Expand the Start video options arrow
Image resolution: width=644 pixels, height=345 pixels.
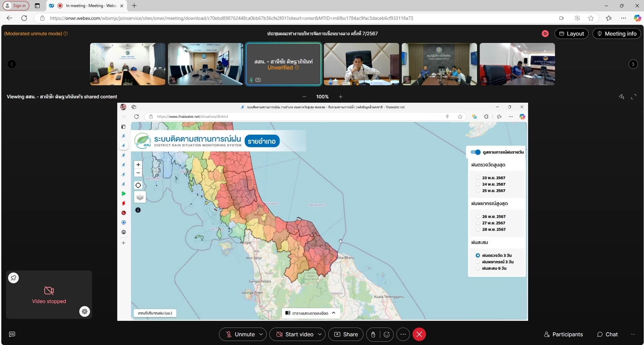coord(320,334)
